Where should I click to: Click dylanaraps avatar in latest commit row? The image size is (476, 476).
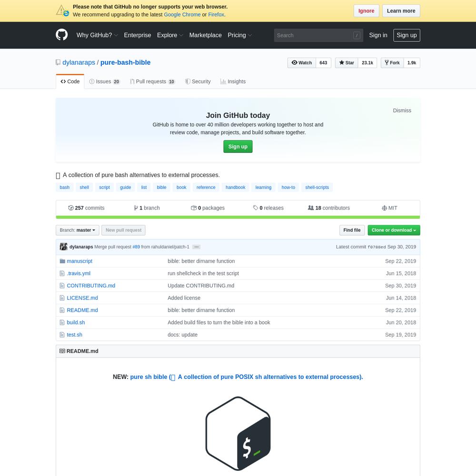[x=63, y=247]
